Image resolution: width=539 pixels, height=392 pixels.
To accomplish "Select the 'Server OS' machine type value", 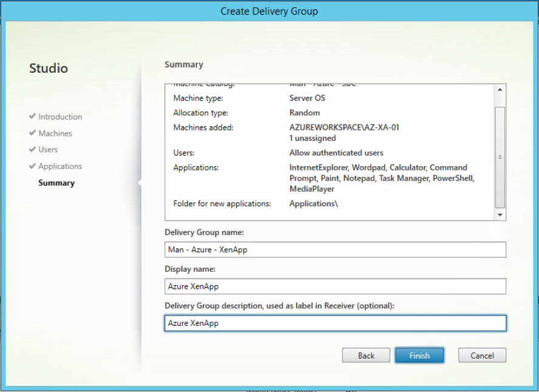I will (307, 98).
